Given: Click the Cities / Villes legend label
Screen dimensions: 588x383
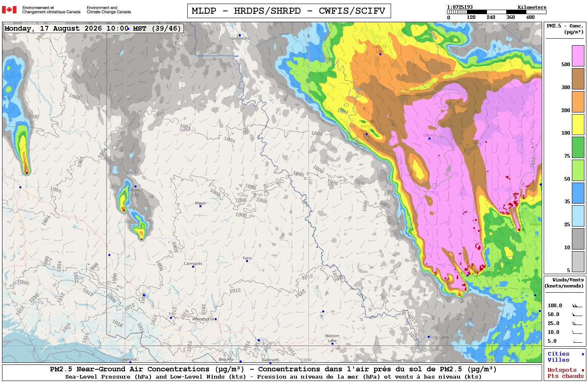Looking at the screenshot, I should click(559, 357).
